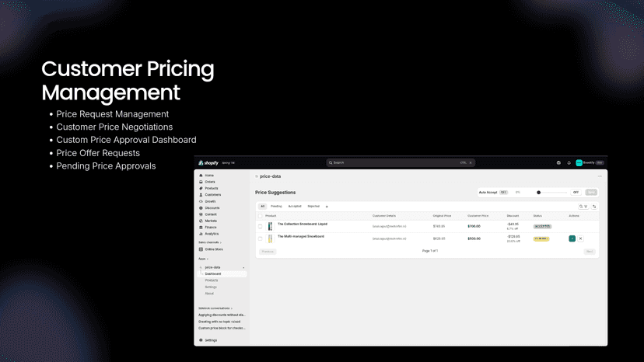Switch to the Accepted tab
644x362 pixels.
295,207
